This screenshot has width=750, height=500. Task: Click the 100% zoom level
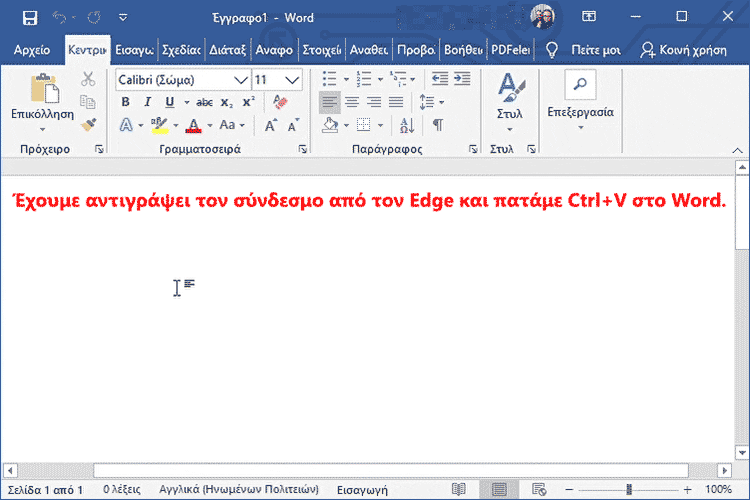tap(718, 489)
